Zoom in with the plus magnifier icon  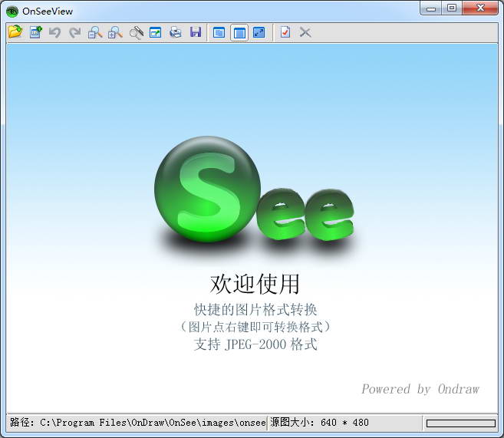[x=115, y=32]
